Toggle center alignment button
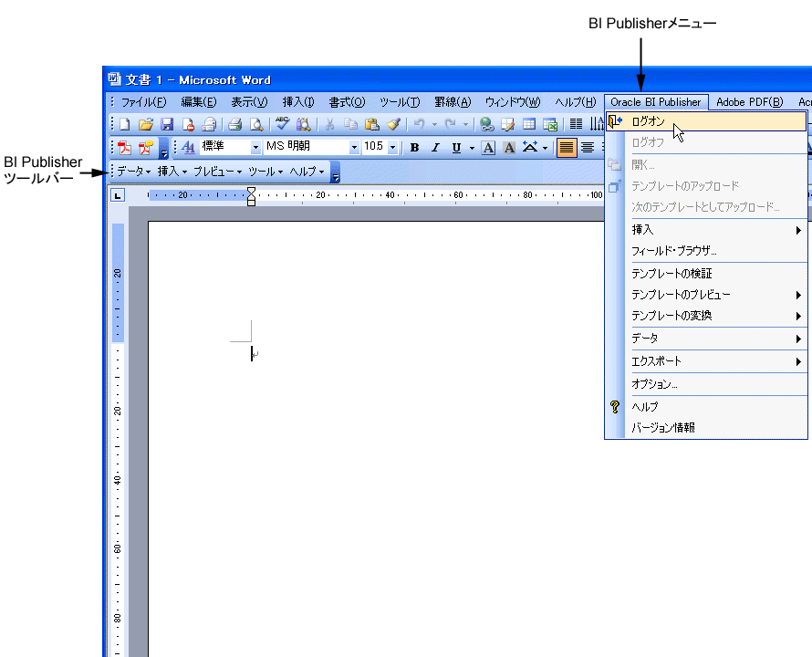Viewport: 812px width, 657px height. pyautogui.click(x=588, y=148)
